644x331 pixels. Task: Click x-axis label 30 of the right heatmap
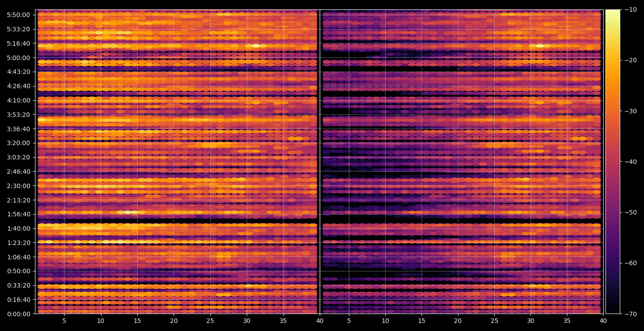[531, 321]
